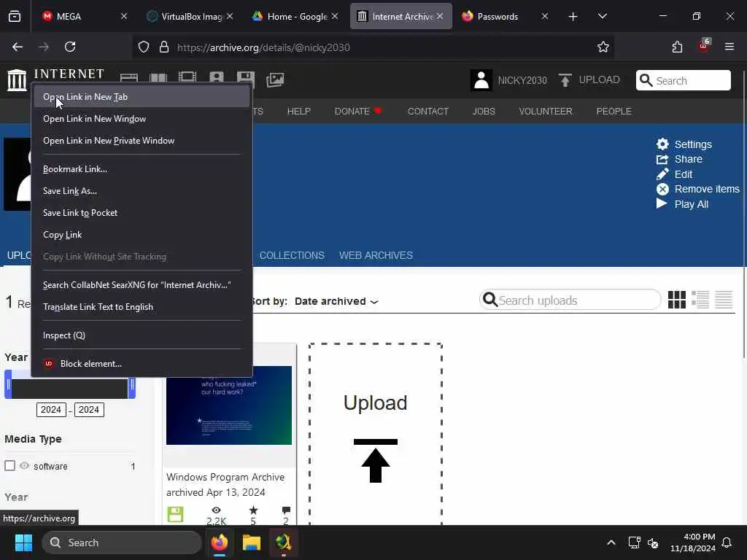Choose Open Link in New Tab
This screenshot has height=560, width=747.
142,97
